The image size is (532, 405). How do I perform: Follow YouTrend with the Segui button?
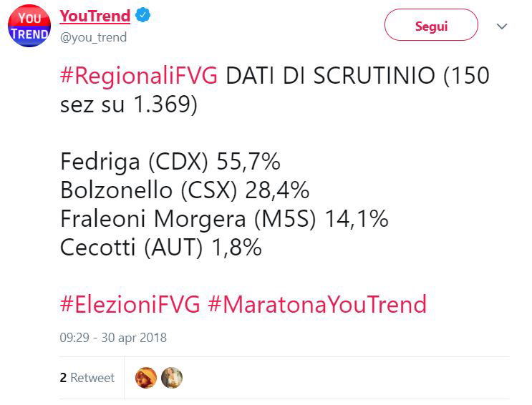coord(431,25)
